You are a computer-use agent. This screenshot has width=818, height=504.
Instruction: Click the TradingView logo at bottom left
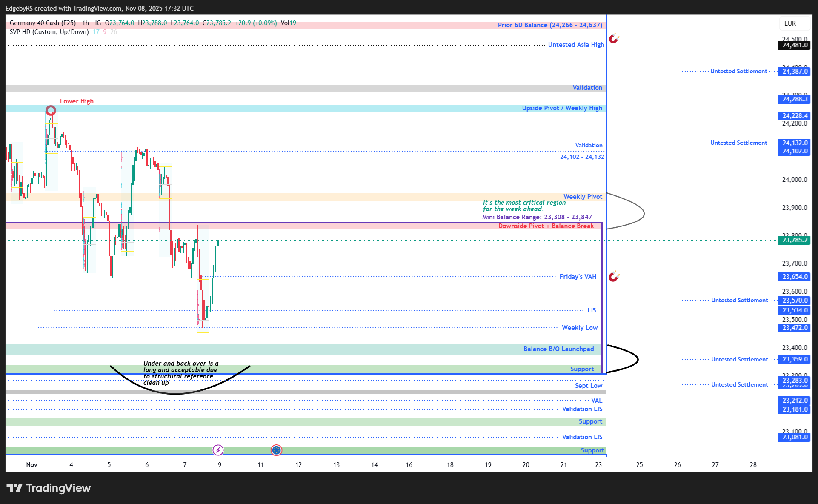coord(49,488)
